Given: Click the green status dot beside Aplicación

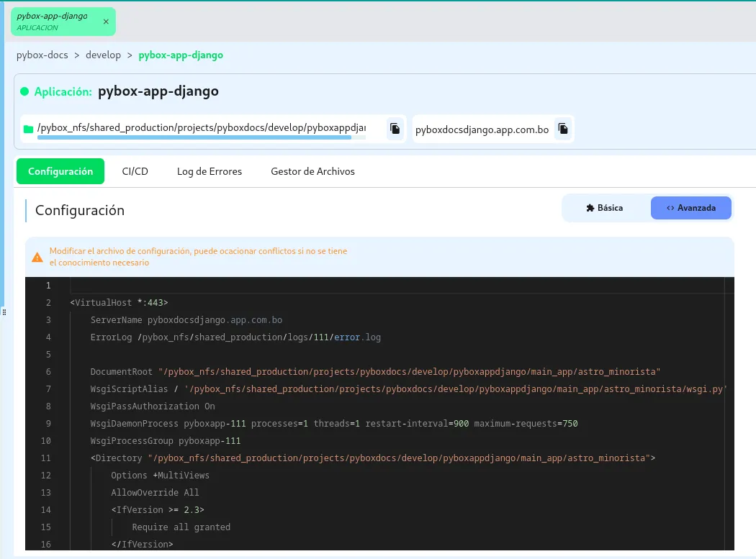Looking at the screenshot, I should pos(24,91).
